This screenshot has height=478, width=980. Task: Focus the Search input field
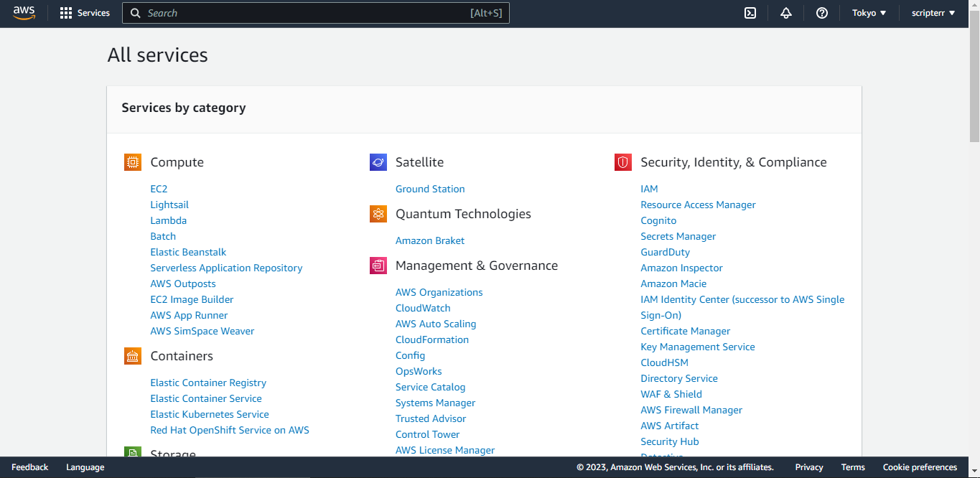(x=316, y=13)
